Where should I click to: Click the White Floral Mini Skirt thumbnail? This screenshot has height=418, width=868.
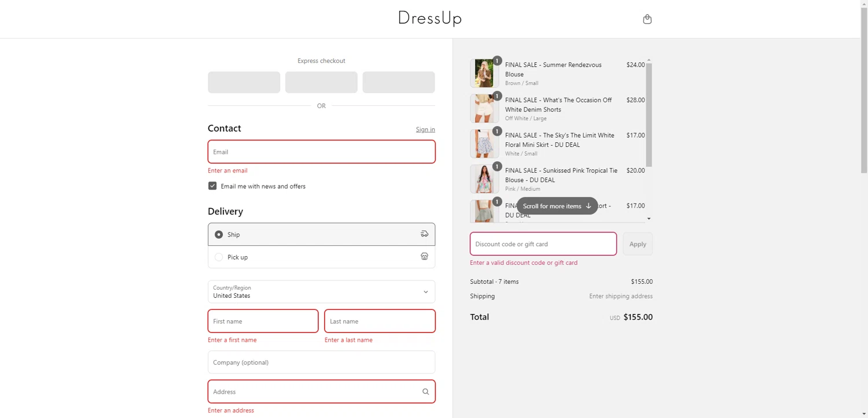pyautogui.click(x=484, y=144)
